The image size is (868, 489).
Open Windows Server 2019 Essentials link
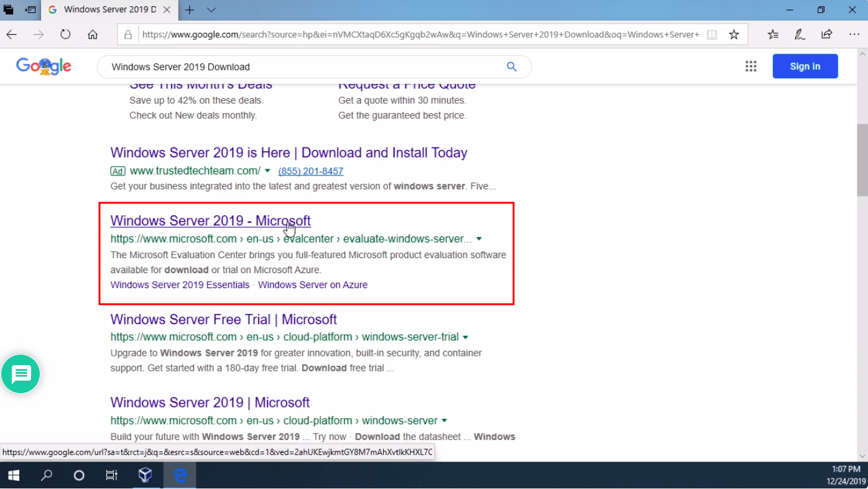click(180, 285)
